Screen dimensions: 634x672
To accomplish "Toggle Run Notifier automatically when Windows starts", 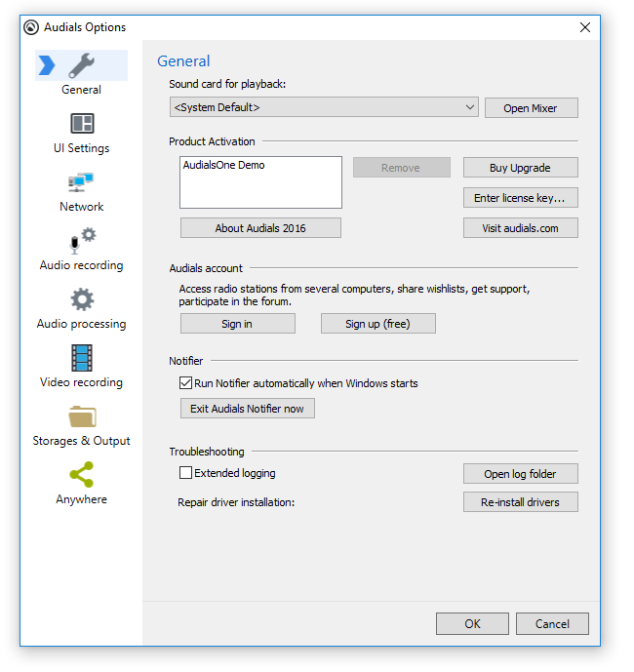I will pos(185,383).
